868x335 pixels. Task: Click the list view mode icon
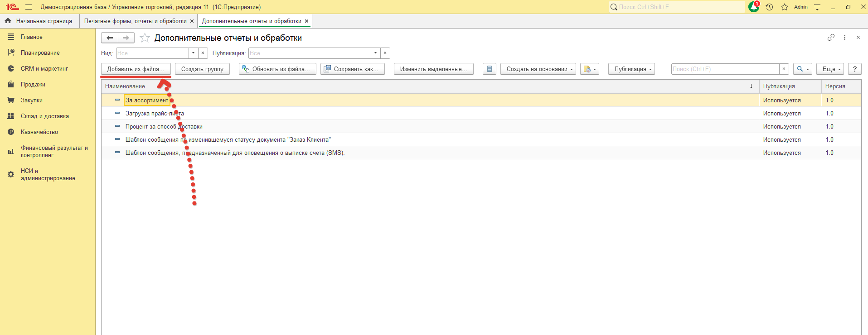[489, 69]
